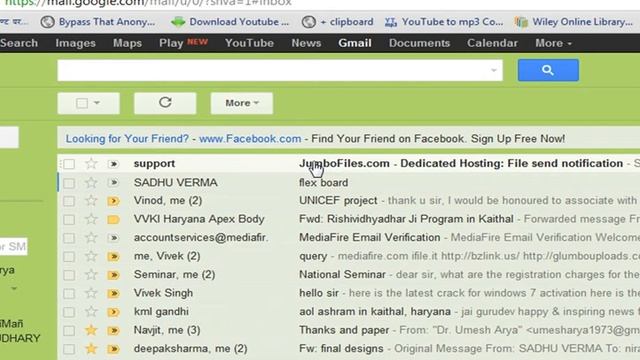This screenshot has width=640, height=360.
Task: Click importance marker on VVKI Haryana email
Action: click(x=113, y=220)
